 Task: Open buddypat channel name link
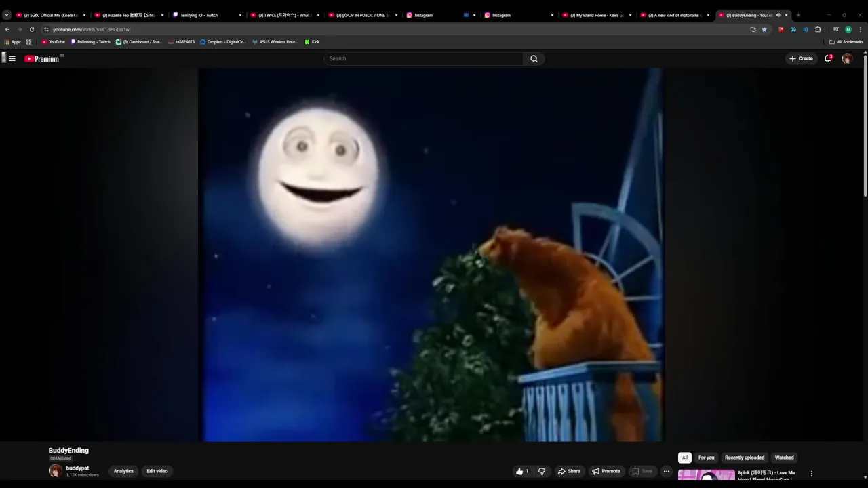click(77, 468)
